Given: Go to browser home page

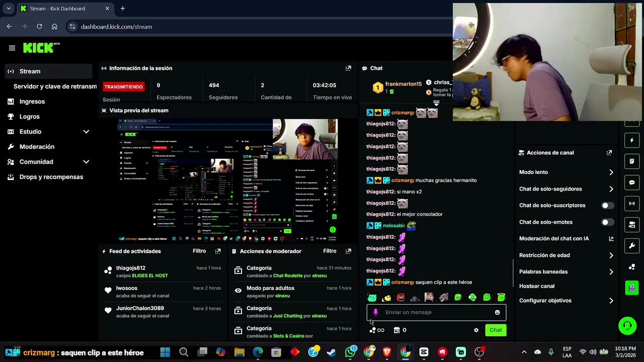Looking at the screenshot, I should tap(54, 27).
